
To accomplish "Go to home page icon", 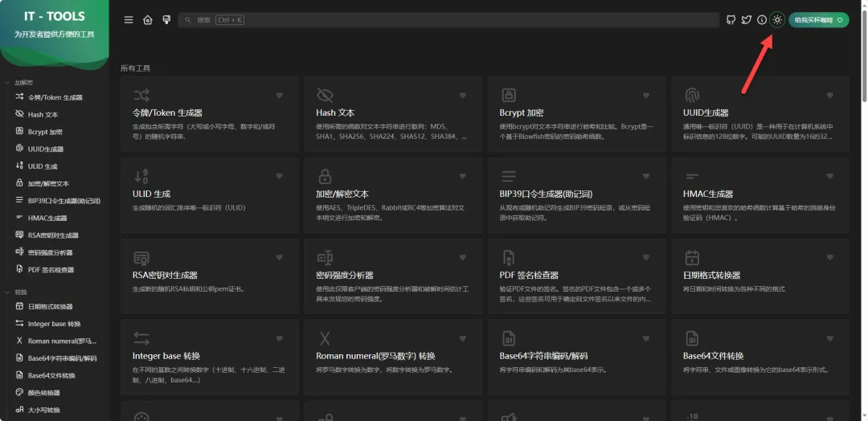I will click(x=147, y=20).
